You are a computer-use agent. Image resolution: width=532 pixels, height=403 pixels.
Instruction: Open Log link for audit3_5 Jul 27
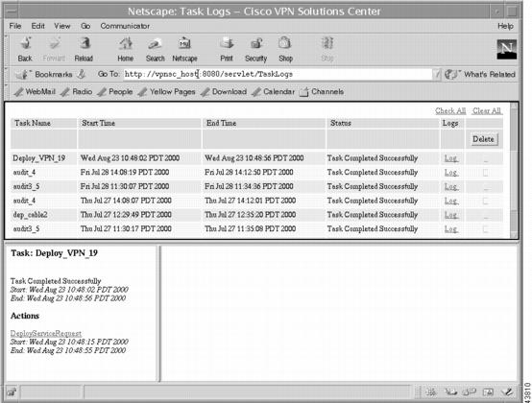(x=451, y=229)
